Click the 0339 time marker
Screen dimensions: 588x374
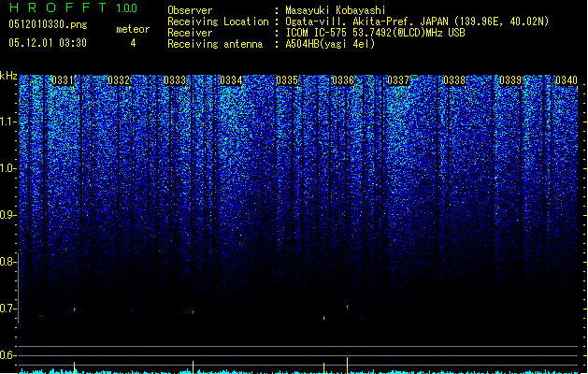[x=510, y=80]
